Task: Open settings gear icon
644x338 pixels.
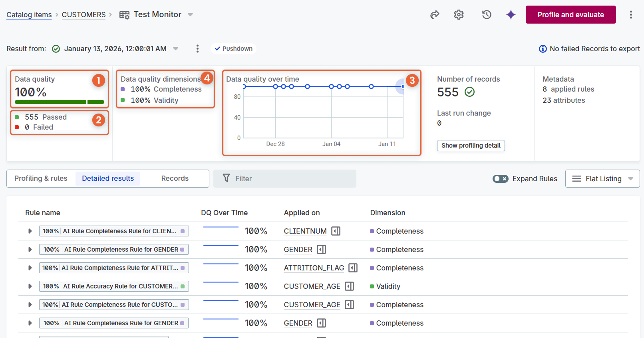Action: point(459,15)
